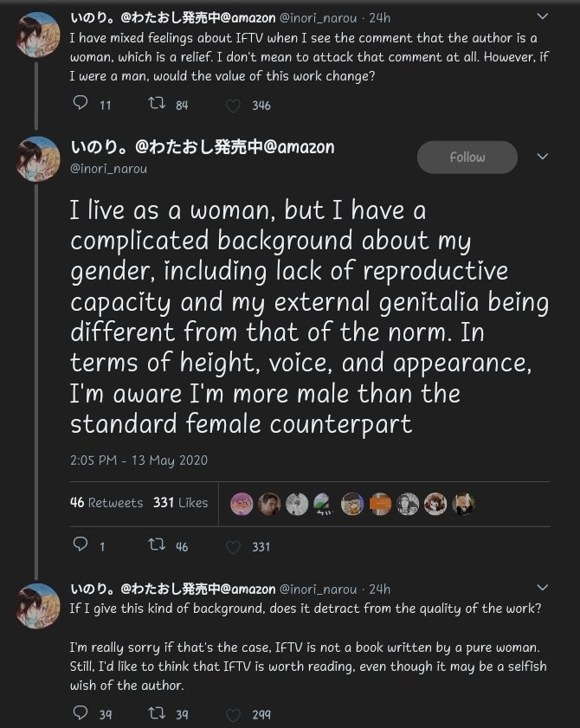This screenshot has height=728, width=580.
Task: Retweet the last tweet with 39 retweets
Action: [157, 714]
